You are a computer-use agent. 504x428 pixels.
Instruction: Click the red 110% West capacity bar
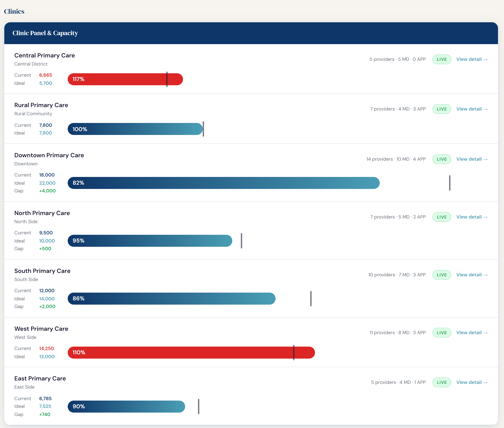click(x=191, y=353)
